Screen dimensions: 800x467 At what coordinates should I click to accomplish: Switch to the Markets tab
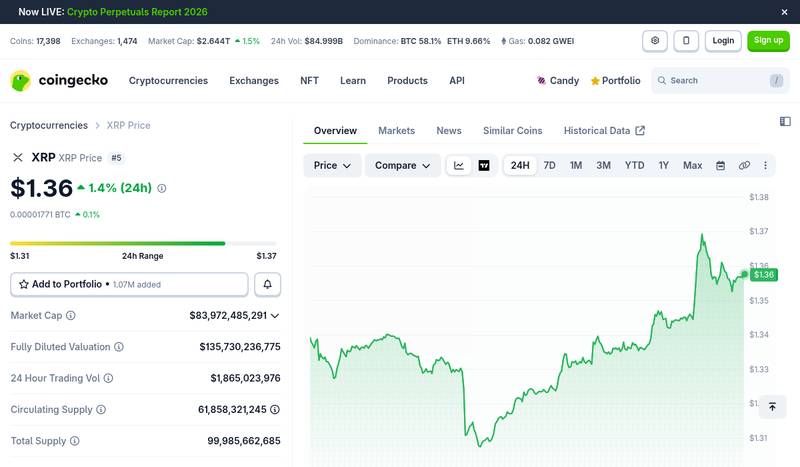click(x=396, y=131)
